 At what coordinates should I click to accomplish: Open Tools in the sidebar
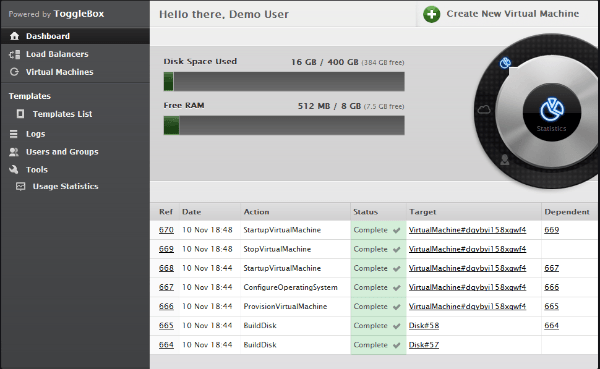[37, 170]
